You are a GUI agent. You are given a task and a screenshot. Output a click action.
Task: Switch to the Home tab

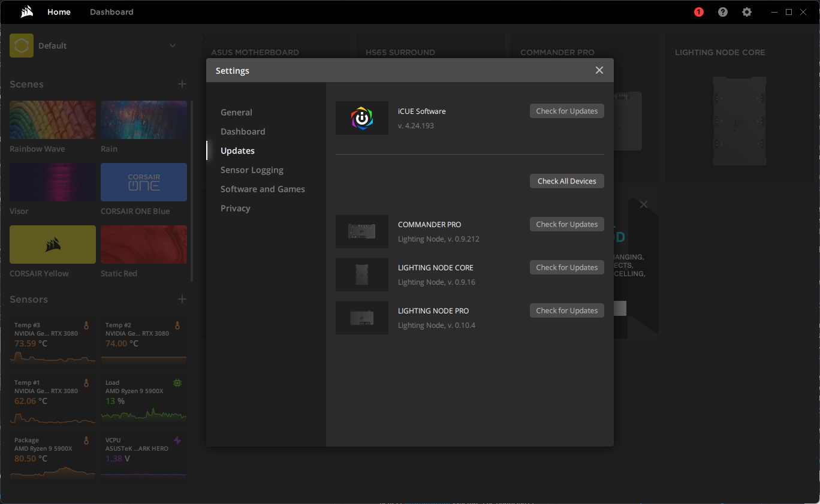point(59,12)
